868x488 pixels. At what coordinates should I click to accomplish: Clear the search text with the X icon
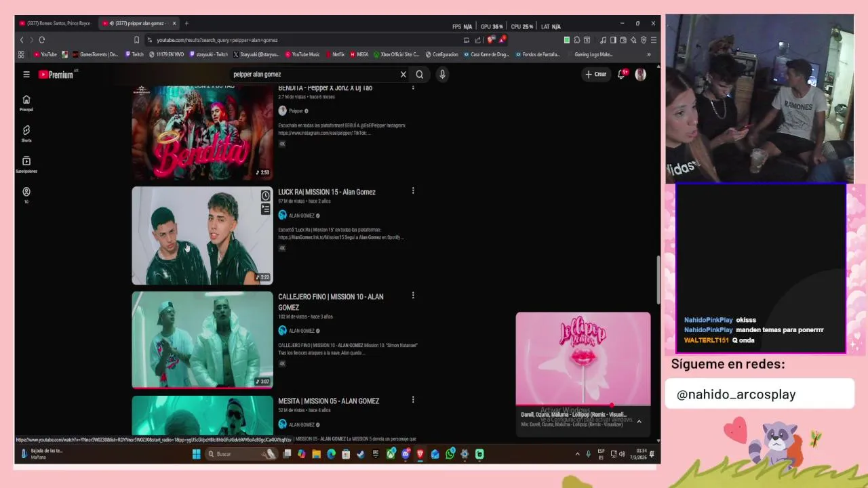click(x=403, y=75)
